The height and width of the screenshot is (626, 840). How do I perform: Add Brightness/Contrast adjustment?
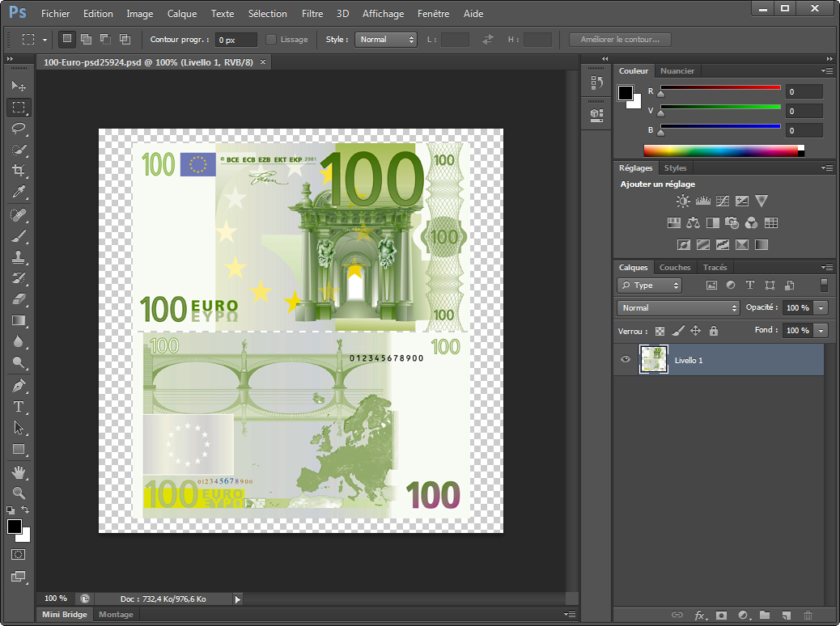point(683,201)
